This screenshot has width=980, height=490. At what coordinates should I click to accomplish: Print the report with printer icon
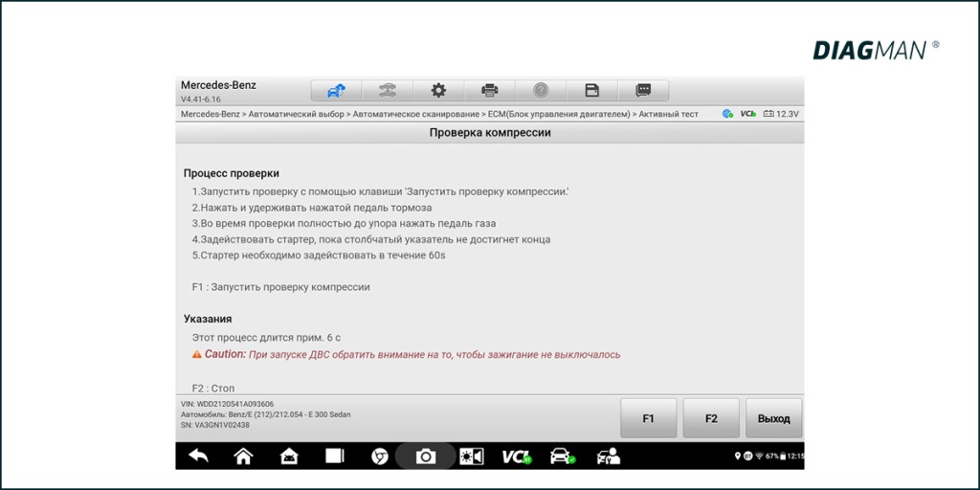click(490, 91)
